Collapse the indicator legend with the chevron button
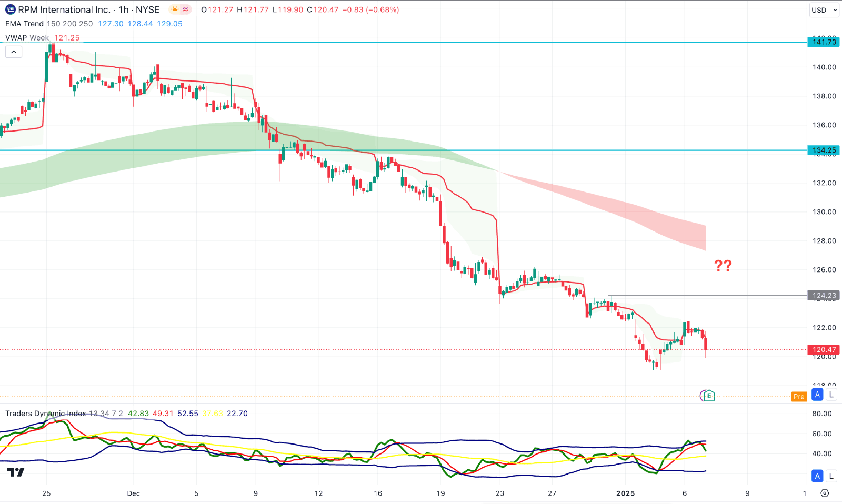Screen dimensions: 842x504 pyautogui.click(x=14, y=52)
